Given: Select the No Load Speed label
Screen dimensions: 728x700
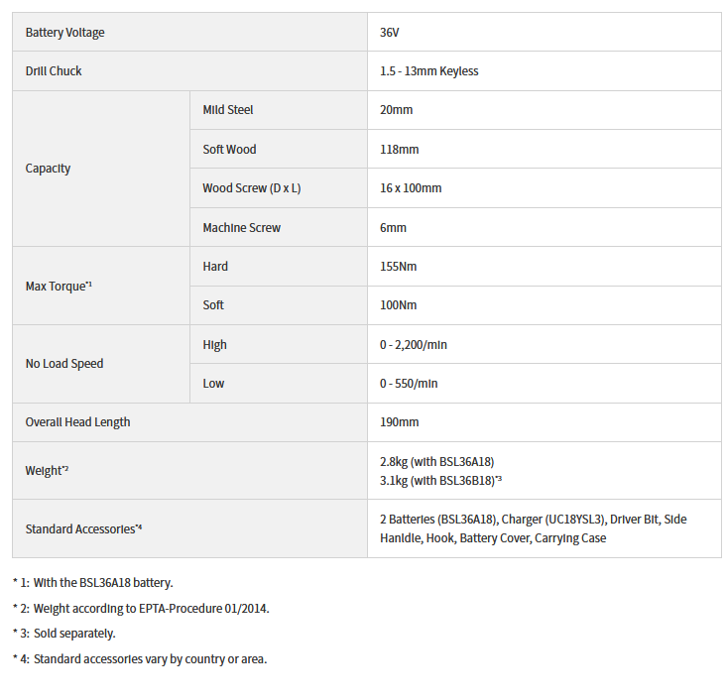Looking at the screenshot, I should point(64,364).
